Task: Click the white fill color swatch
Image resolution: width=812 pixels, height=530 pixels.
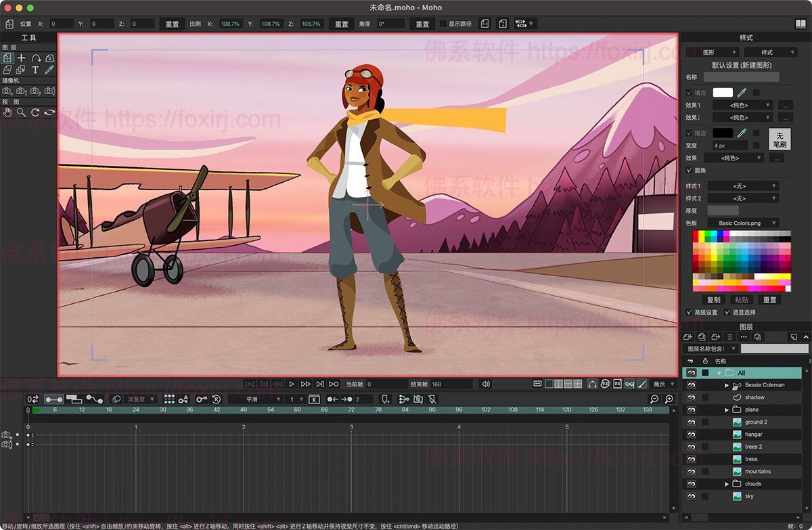Action: tap(722, 93)
